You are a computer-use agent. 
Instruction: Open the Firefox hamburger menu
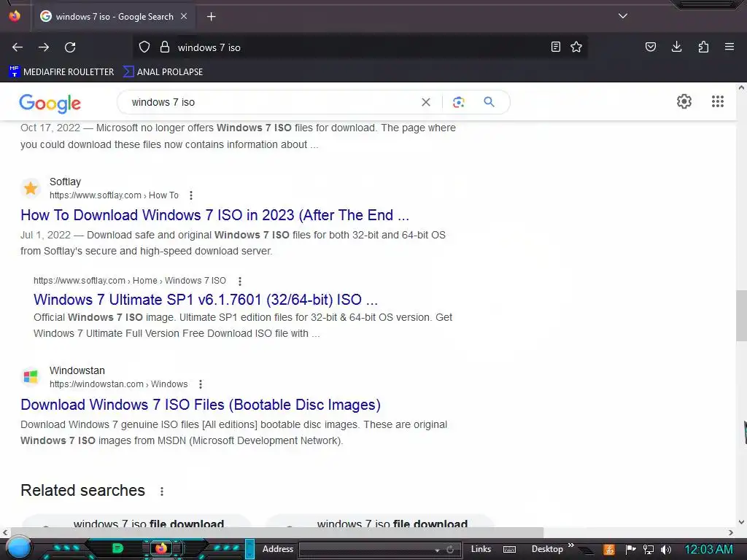(x=729, y=47)
